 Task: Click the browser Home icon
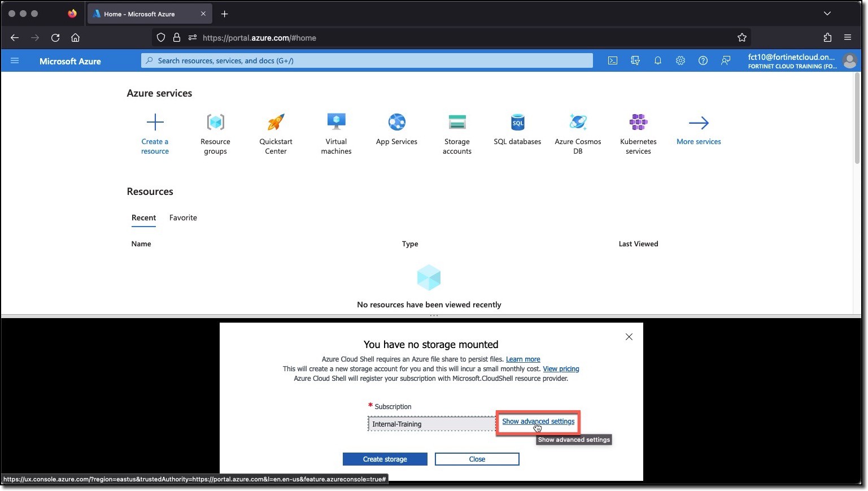tap(75, 38)
